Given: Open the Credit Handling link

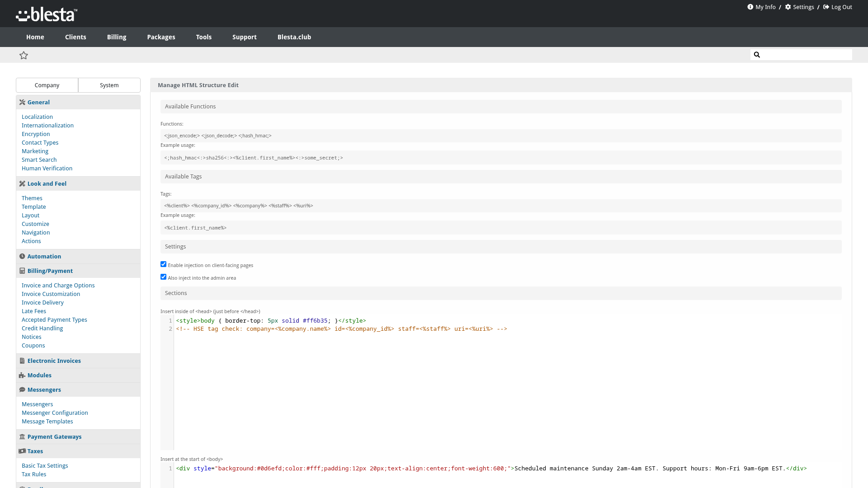Looking at the screenshot, I should pyautogui.click(x=42, y=328).
